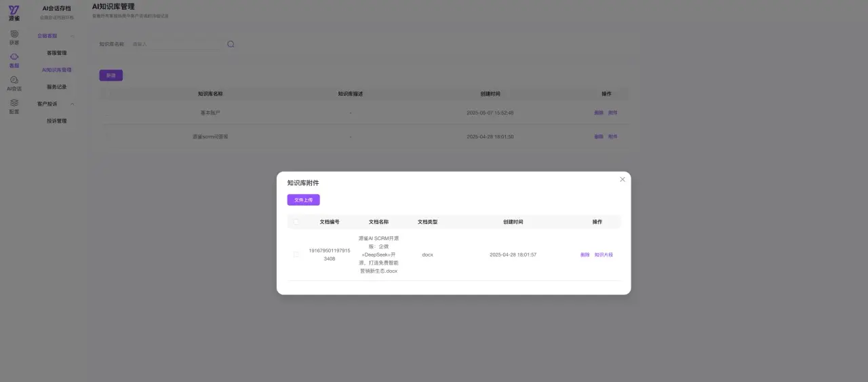Delete the docx attachment in the dialog

click(x=585, y=254)
